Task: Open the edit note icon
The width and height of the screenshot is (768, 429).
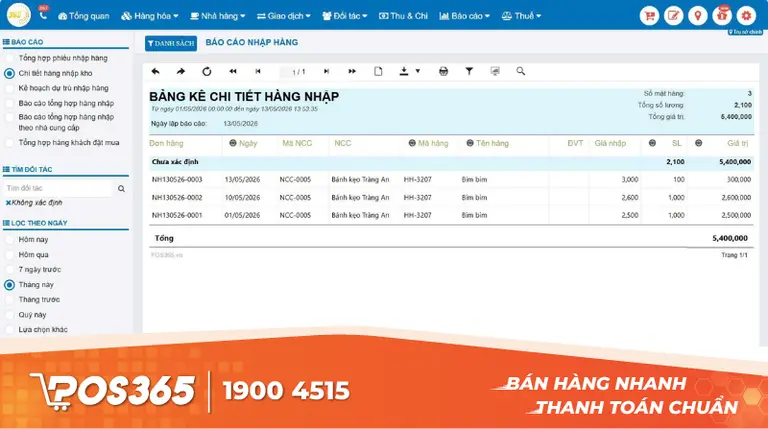Action: click(673, 16)
